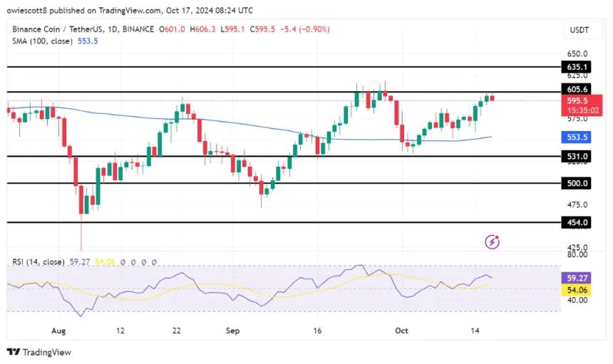The image size is (613, 364).
Task: Click the purple lightning bolt icon
Action: pyautogui.click(x=492, y=242)
